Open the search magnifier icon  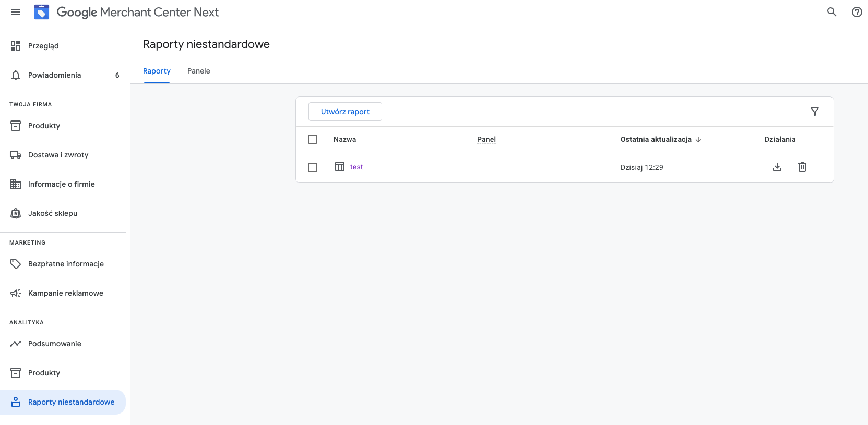tap(832, 12)
